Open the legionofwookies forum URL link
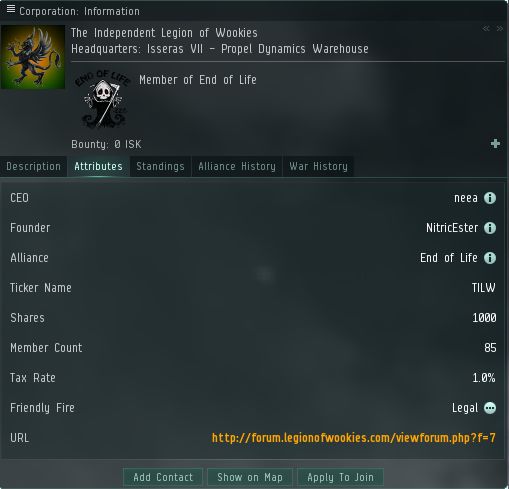Screen dimensions: 509x489 [x=354, y=438]
